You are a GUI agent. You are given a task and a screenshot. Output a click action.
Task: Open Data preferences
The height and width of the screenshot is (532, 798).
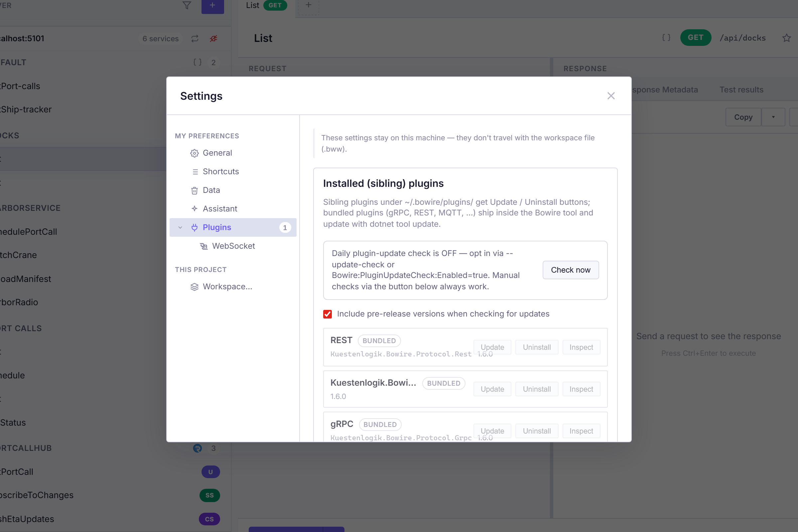point(233,190)
